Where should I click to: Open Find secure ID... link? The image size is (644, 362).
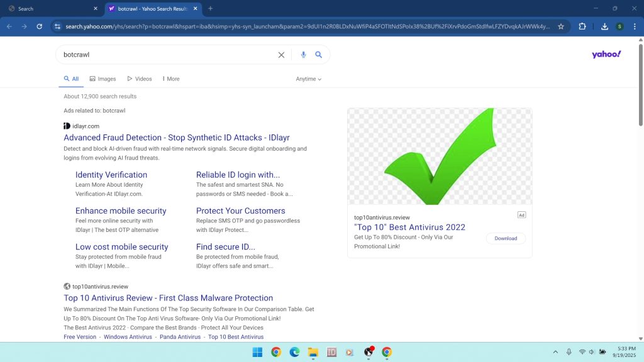[226, 246]
